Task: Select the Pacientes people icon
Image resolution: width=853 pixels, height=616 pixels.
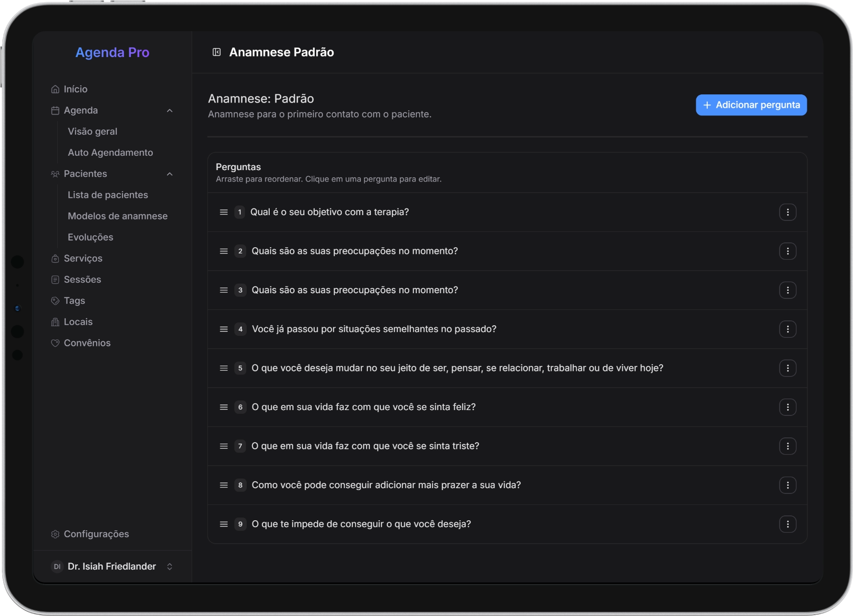Action: pos(56,174)
